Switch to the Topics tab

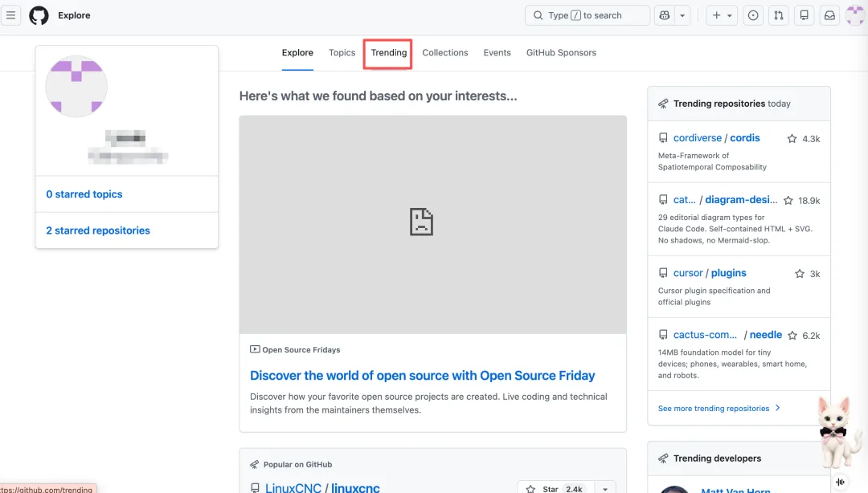pos(342,52)
